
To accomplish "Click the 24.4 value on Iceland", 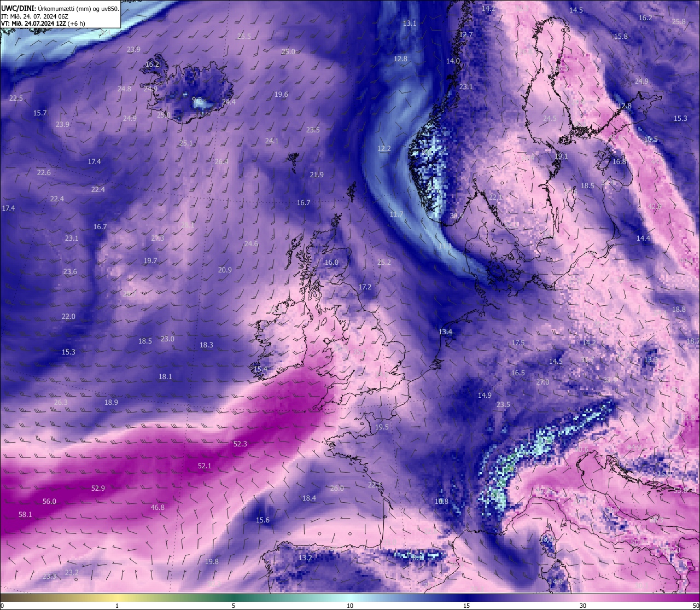I will 229,102.
